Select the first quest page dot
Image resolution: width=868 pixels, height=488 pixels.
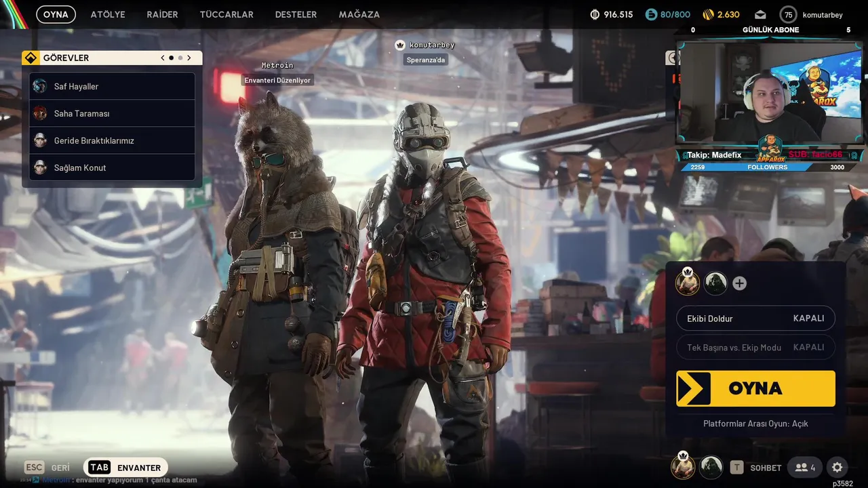(x=171, y=58)
